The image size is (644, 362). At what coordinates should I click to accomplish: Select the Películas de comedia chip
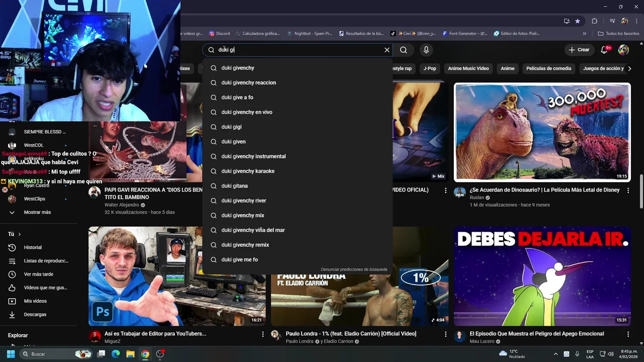(549, 68)
